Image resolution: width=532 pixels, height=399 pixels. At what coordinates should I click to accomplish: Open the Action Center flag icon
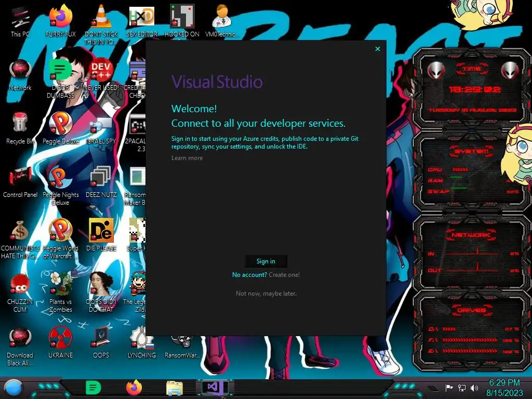449,388
